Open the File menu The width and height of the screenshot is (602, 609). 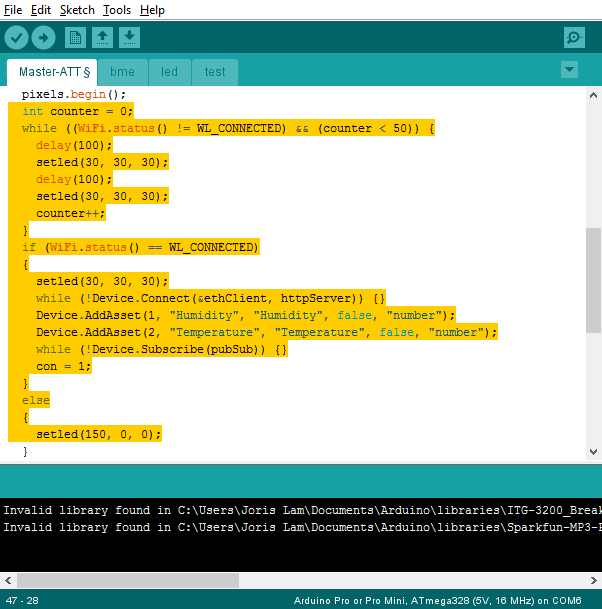click(13, 10)
